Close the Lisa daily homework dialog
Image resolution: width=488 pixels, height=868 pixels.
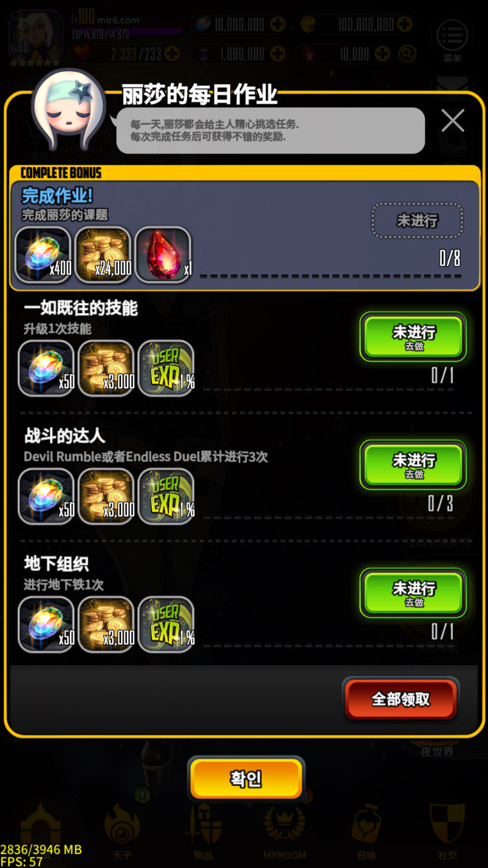click(x=453, y=120)
